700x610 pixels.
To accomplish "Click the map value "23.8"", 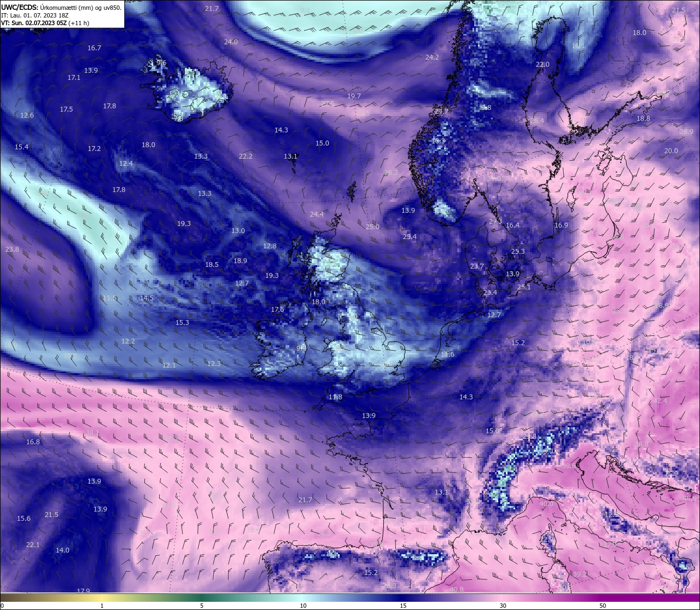I will 12,249.
